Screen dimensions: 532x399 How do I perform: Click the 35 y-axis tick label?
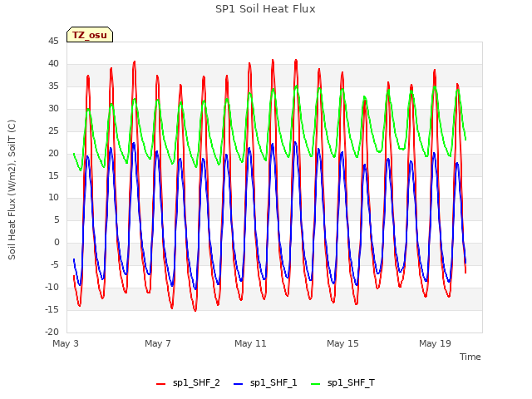(53, 86)
